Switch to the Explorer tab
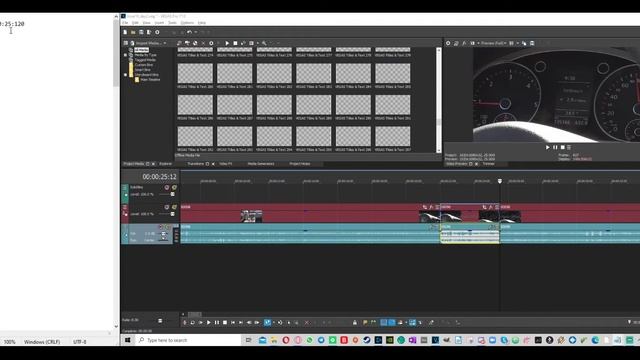 click(x=165, y=164)
